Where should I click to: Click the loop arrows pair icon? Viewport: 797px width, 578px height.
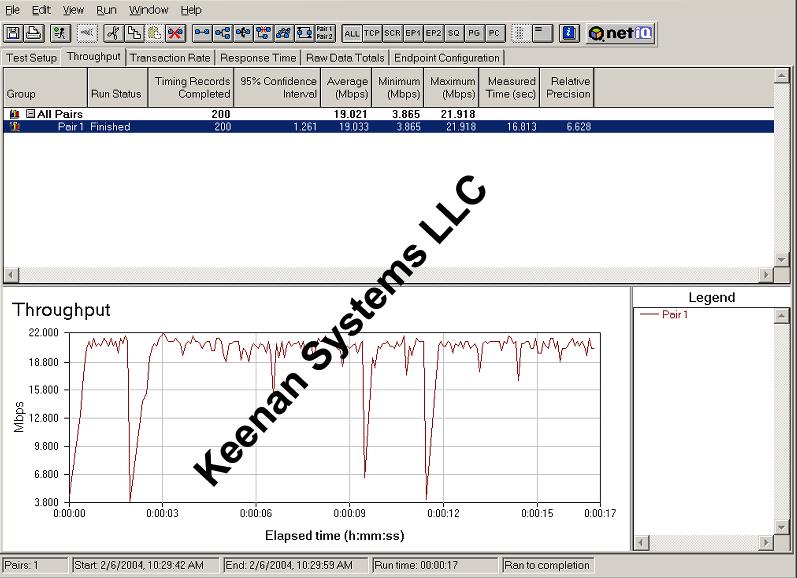(304, 34)
